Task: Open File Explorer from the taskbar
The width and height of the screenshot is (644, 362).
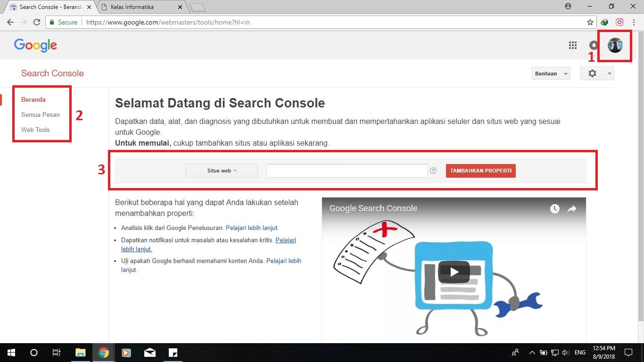Action: pyautogui.click(x=81, y=353)
